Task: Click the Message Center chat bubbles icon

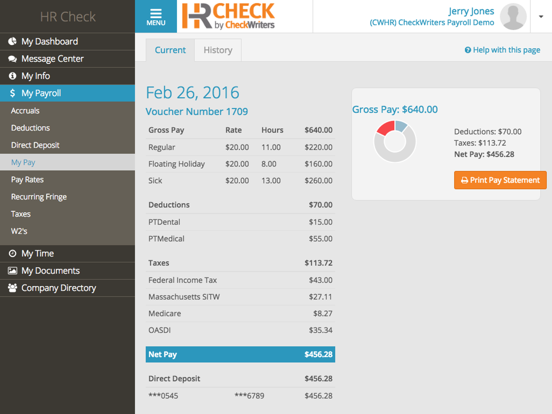Action: pos(12,59)
